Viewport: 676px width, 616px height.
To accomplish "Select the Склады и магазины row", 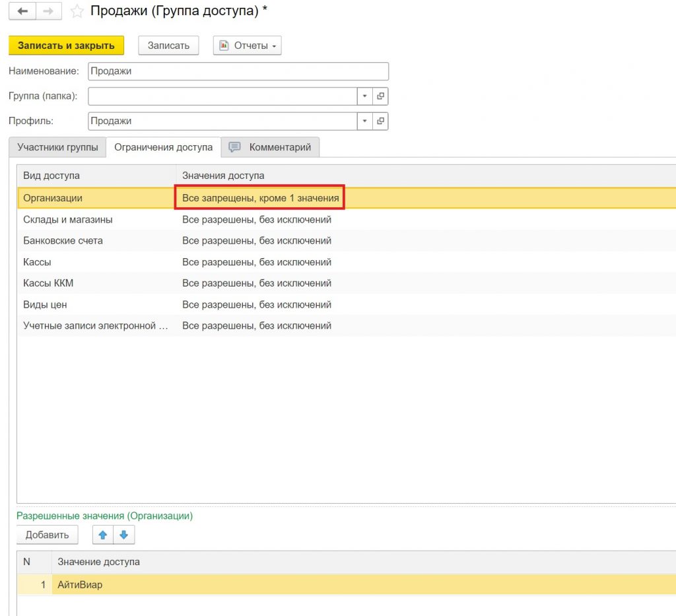I will (347, 219).
